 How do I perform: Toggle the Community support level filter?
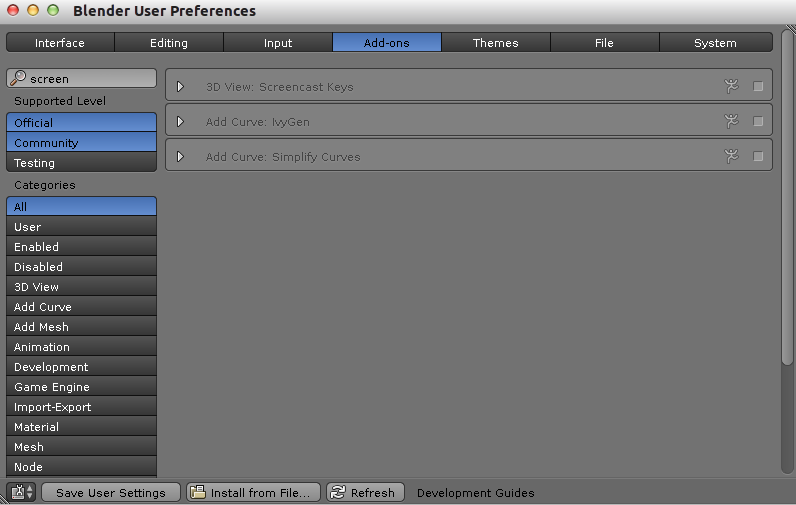coord(81,143)
